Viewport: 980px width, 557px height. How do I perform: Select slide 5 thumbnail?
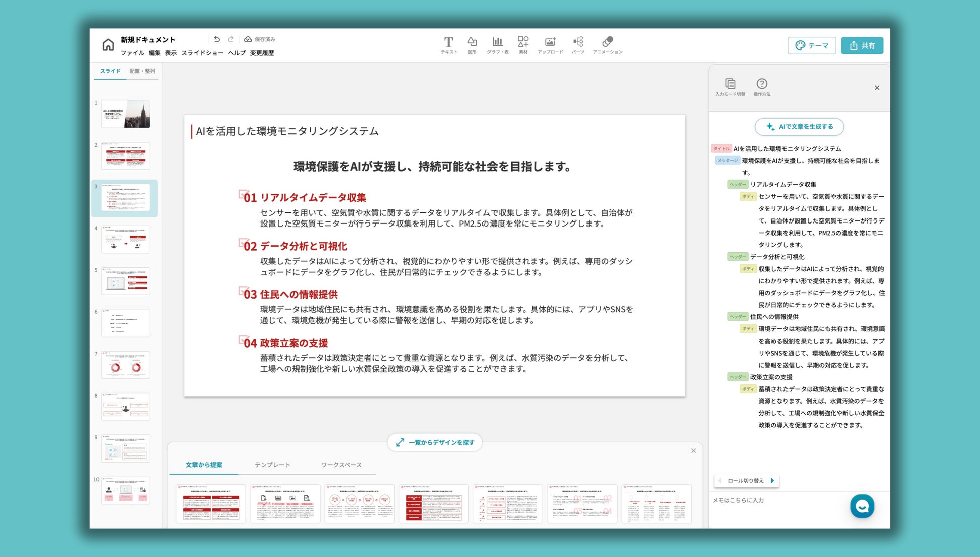click(125, 281)
